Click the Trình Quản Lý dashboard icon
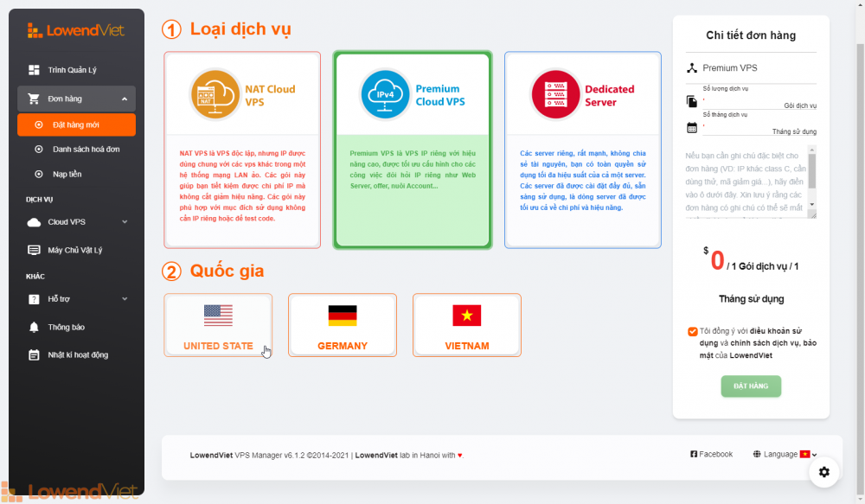Viewport: 865px width, 504px height. [34, 70]
